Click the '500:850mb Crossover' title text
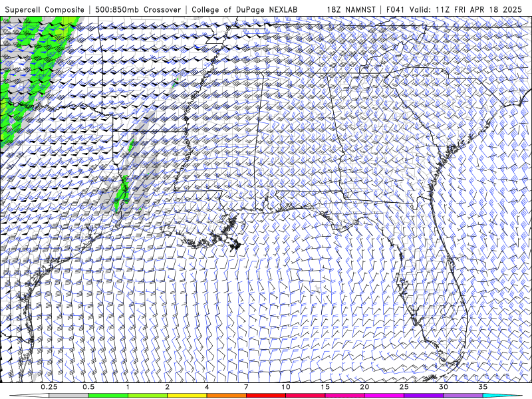Screen dimensions: 532x399 (138, 10)
